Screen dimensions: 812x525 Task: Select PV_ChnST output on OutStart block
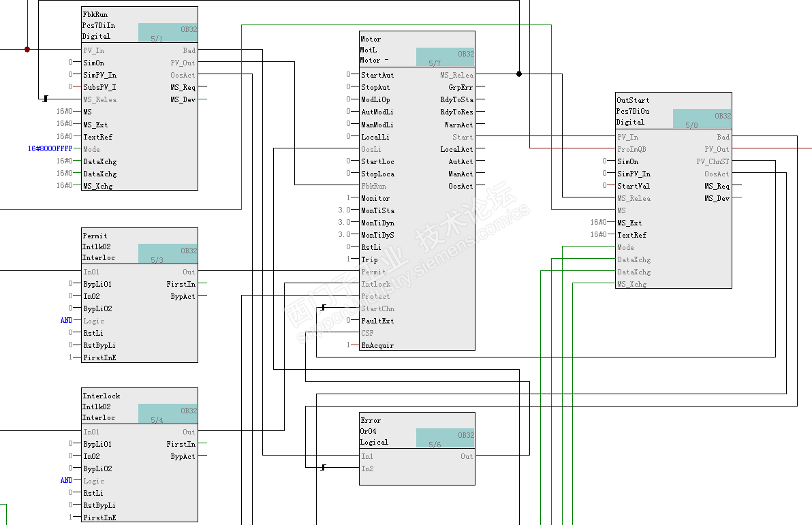(713, 161)
